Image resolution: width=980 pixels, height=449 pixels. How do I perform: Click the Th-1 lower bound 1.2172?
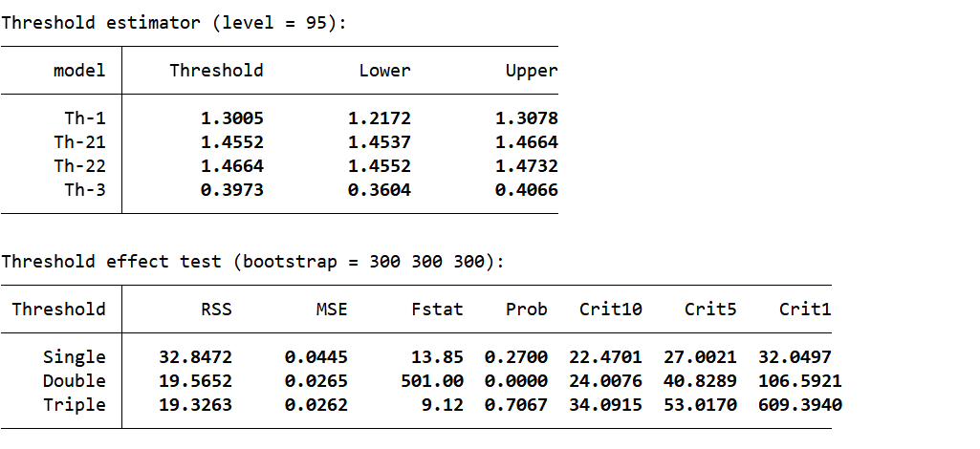(x=380, y=118)
